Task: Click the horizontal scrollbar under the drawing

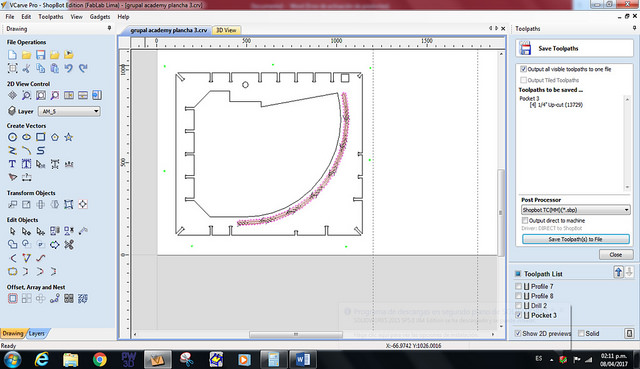Action: [x=296, y=334]
